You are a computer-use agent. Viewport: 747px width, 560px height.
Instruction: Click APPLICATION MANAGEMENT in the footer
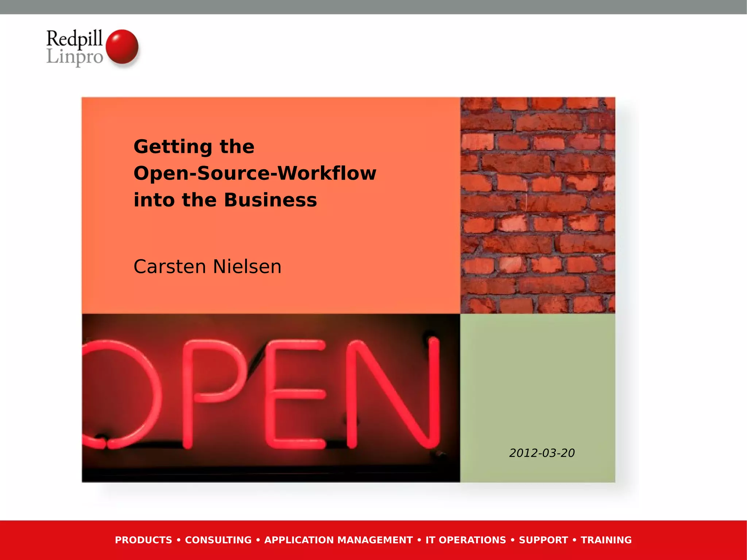(x=338, y=540)
